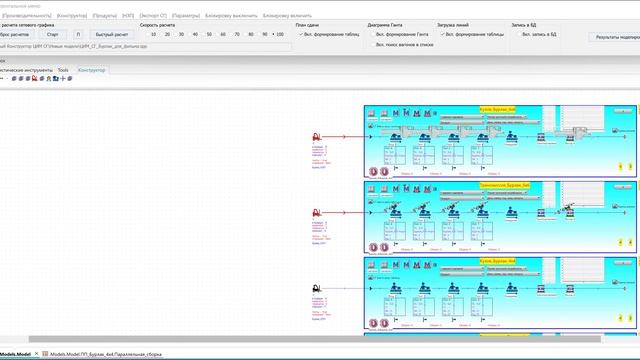Screen dimensions: 640x360
Task: Select the first assembly station in the top frame
Action: point(395,138)
